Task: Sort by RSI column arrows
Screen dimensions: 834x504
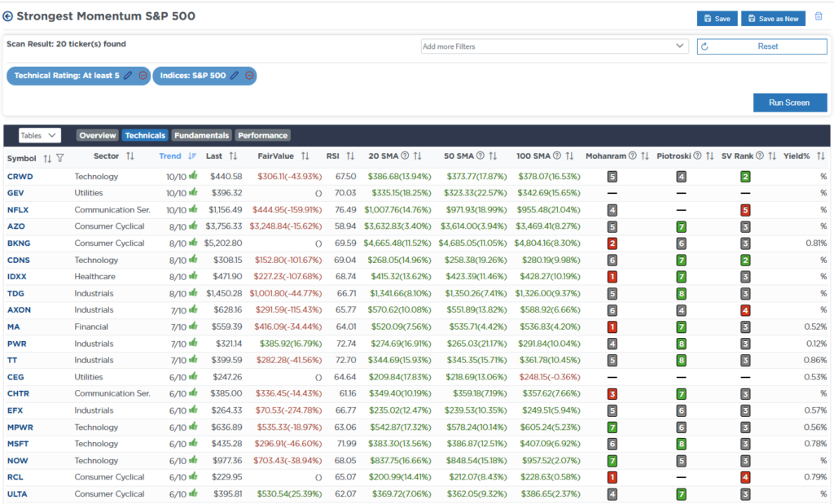Action: (350, 156)
